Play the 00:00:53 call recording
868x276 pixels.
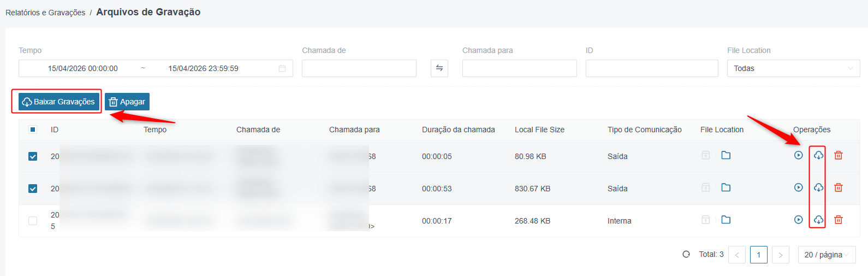798,187
